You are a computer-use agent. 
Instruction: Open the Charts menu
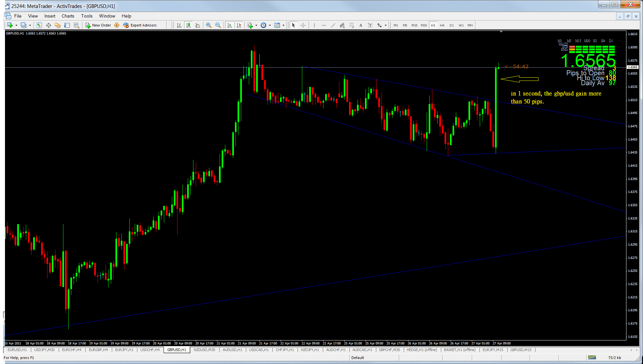coord(68,16)
